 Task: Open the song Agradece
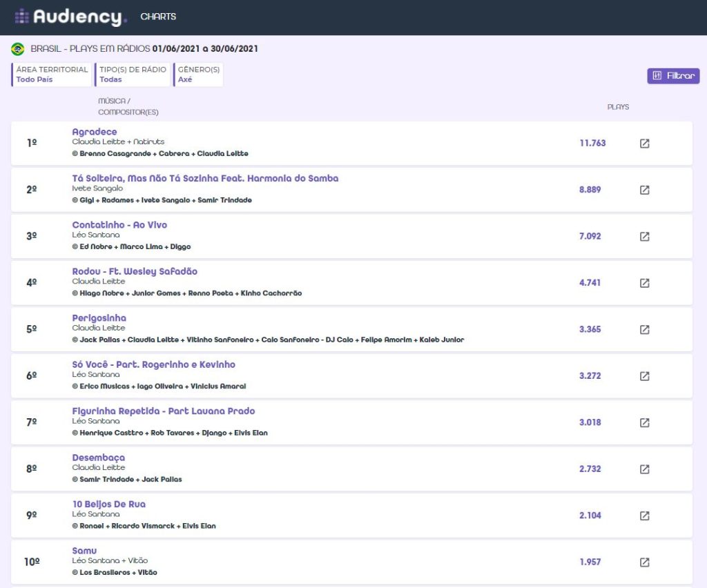(94, 132)
